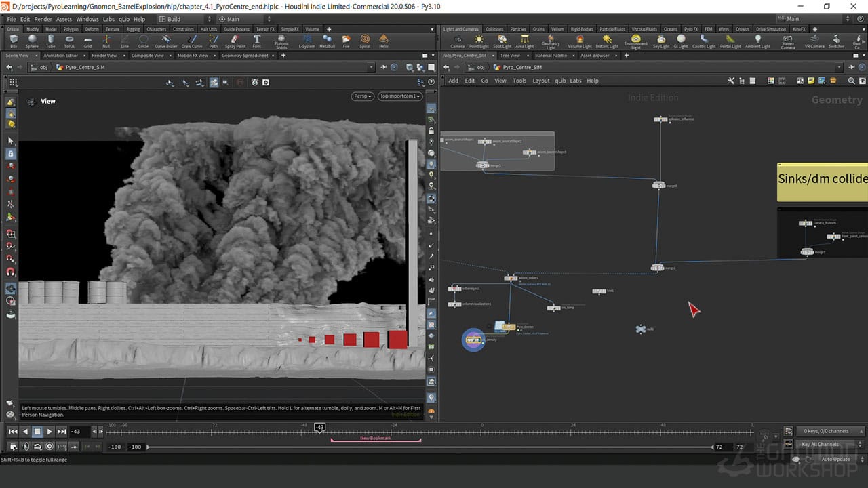The width and height of the screenshot is (868, 488).
Task: Toggle audio playback in the playbar
Action: [x=24, y=446]
